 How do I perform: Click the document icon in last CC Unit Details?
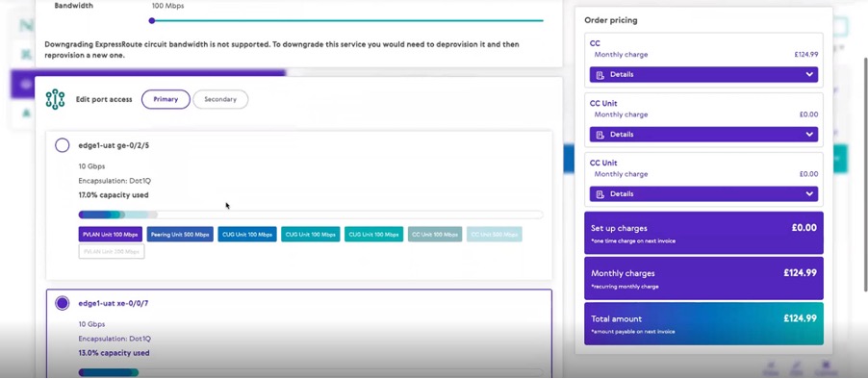[600, 194]
